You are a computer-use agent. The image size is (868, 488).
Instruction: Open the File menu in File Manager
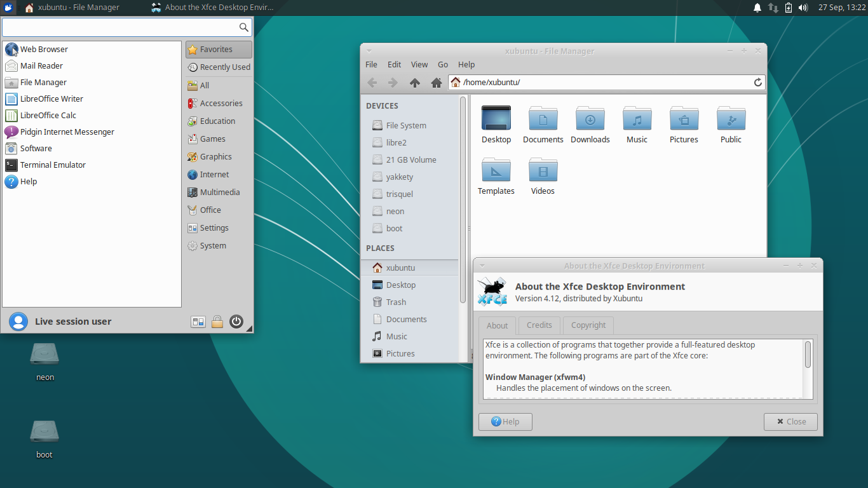click(372, 64)
